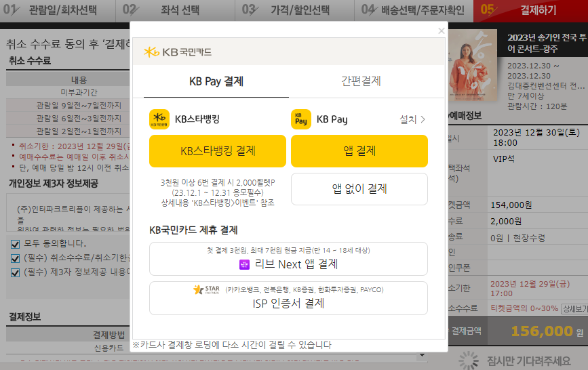This screenshot has height=370, width=588.
Task: Click the scrollbar down arrow near 결제정보
Action: click(x=423, y=355)
